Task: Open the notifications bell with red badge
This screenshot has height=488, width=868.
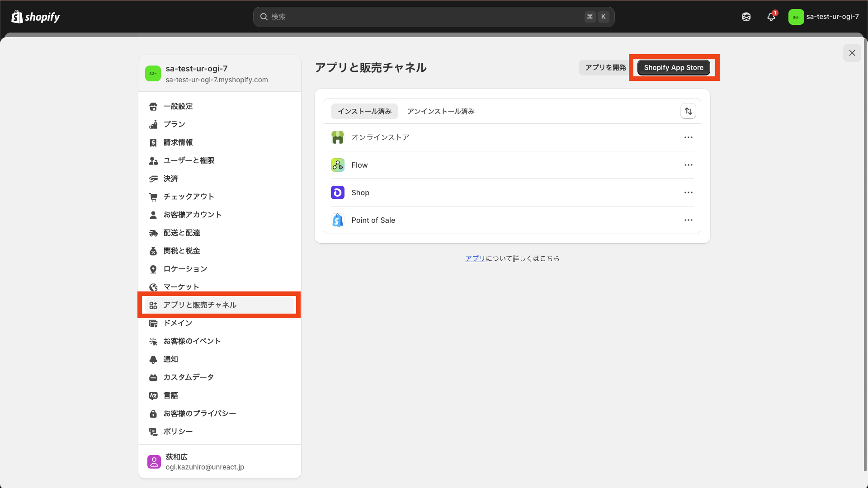Action: [771, 17]
